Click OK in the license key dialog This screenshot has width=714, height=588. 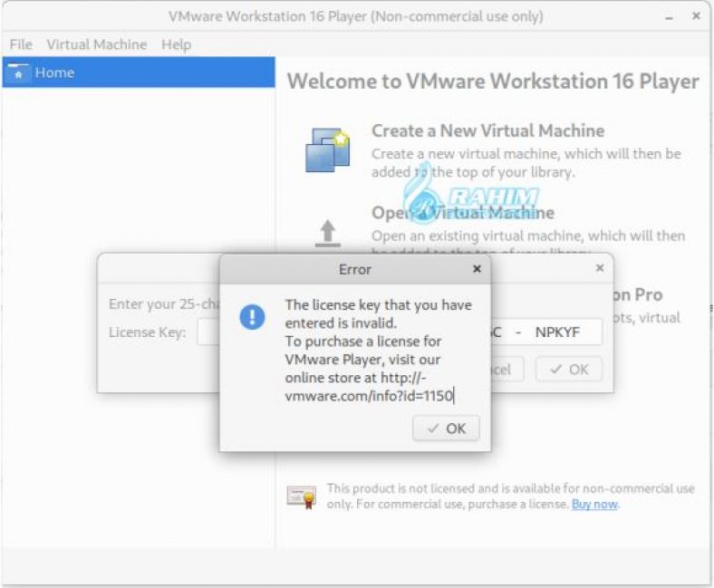[569, 369]
